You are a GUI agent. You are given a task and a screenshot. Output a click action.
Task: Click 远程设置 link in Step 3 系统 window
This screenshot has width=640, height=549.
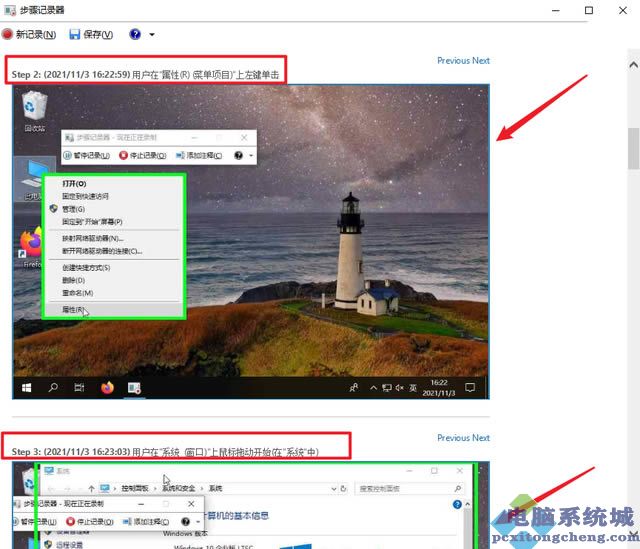(69, 545)
